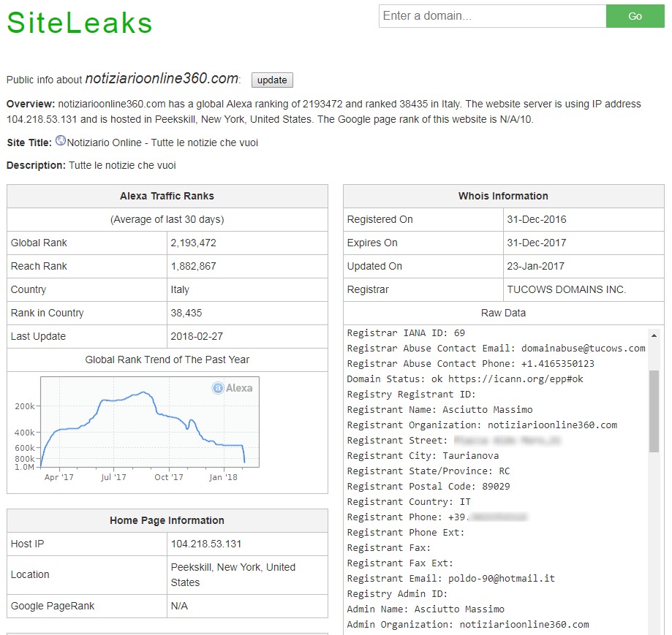Click the Google PageRank value N/A
The image size is (672, 635).
tap(179, 607)
